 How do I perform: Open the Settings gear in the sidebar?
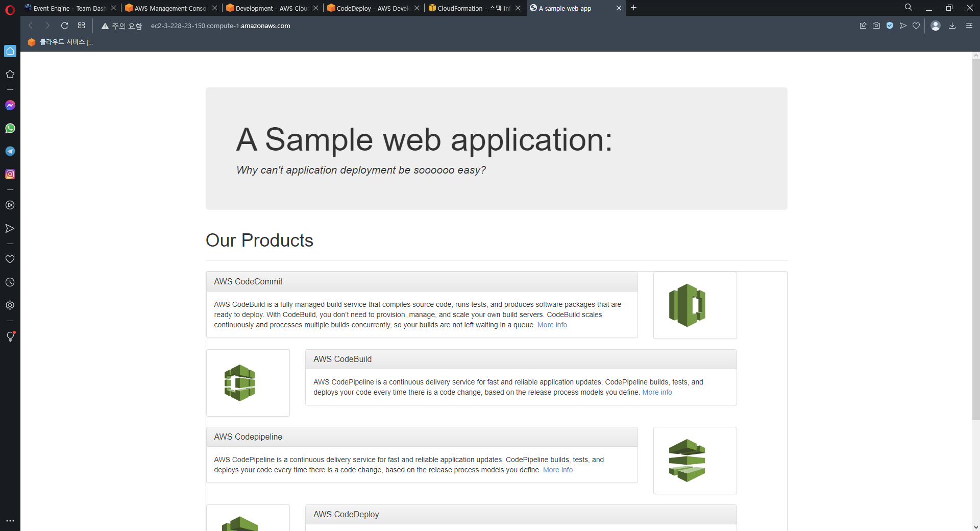10,305
